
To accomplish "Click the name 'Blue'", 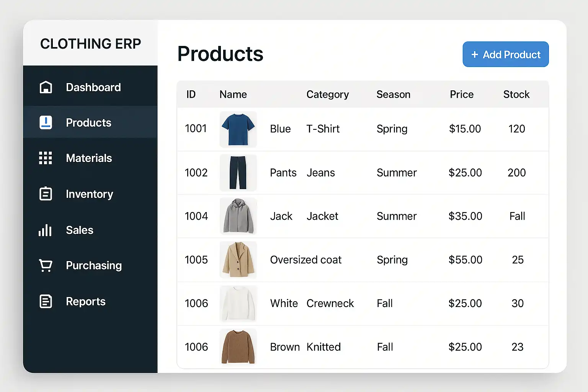I will coord(281,129).
